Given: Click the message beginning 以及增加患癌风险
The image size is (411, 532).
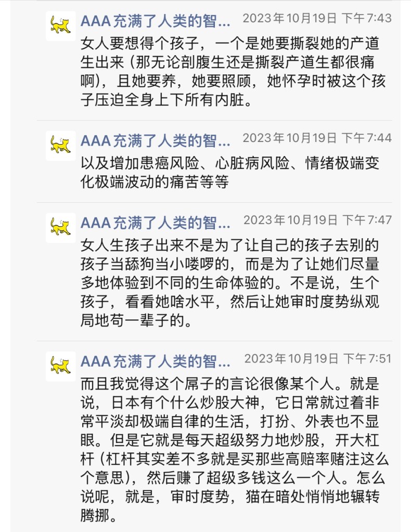Looking at the screenshot, I should pos(230,173).
